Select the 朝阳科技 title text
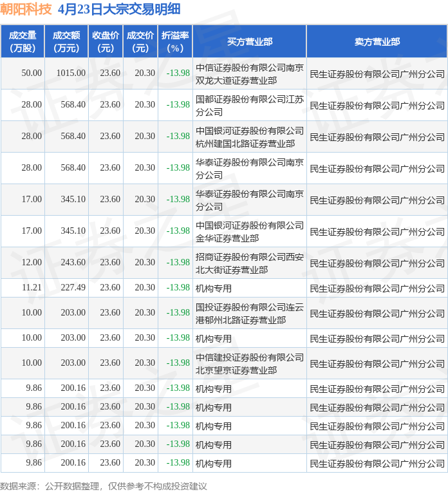The width and height of the screenshot is (448, 492). point(26,9)
